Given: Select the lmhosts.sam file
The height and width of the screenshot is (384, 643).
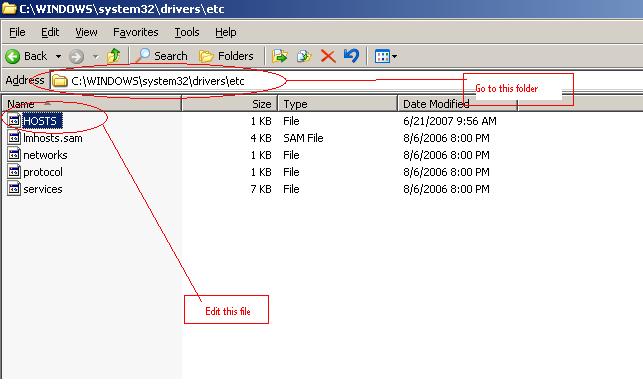Looking at the screenshot, I should pos(45,138).
